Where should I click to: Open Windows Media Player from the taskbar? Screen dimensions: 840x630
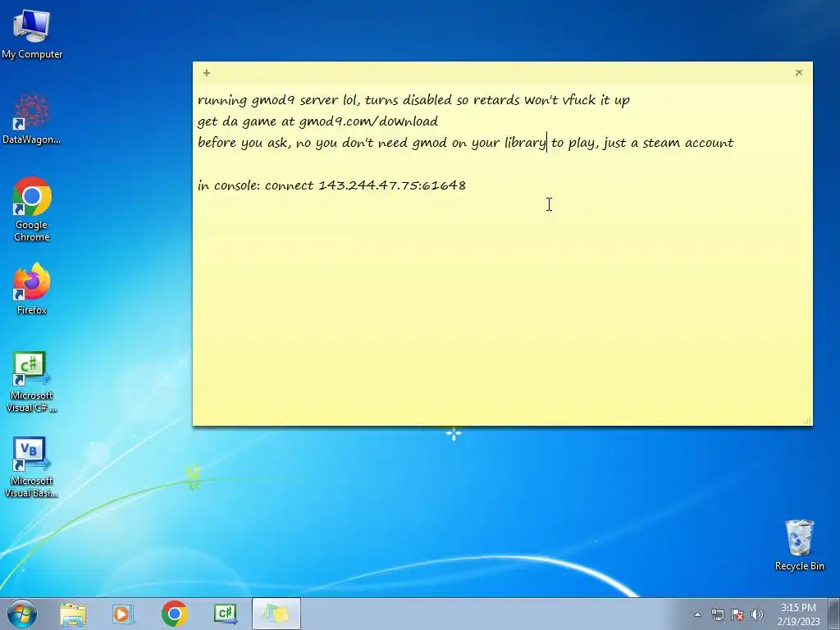click(x=123, y=614)
